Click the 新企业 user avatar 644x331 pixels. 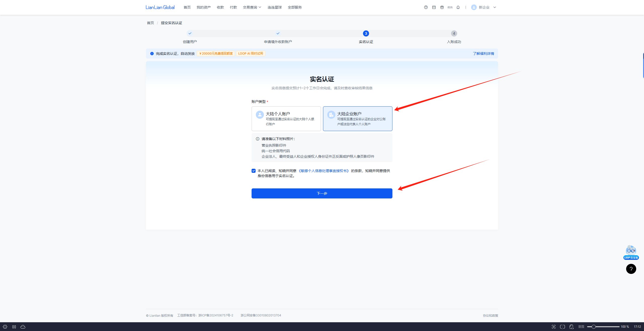(x=474, y=7)
